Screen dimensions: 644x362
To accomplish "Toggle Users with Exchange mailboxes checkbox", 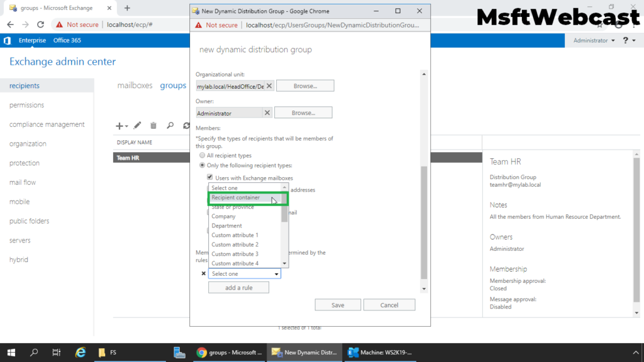I will click(210, 177).
